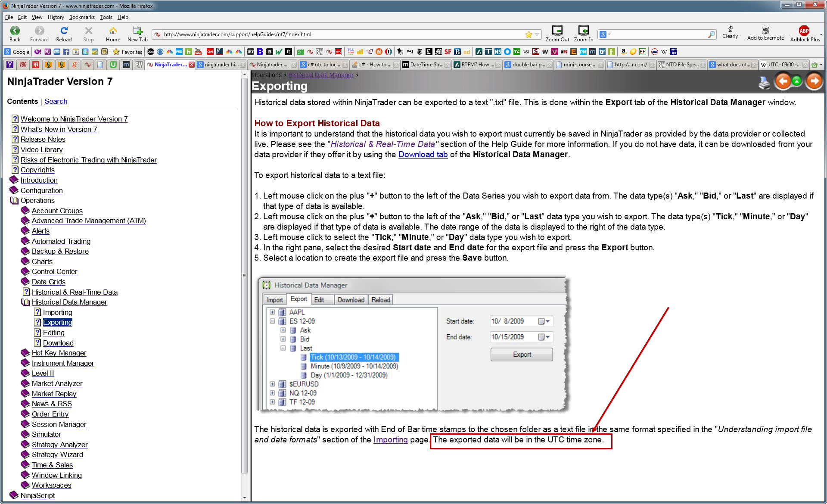827x504 pixels.
Task: Expand the NinjaScript book in contents
Action: pos(14,495)
